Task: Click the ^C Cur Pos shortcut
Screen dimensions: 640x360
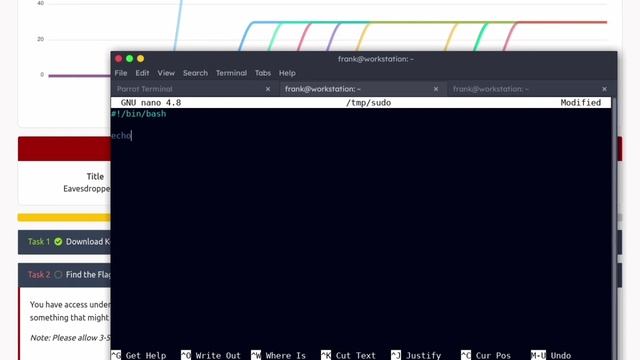Action: [x=486, y=355]
